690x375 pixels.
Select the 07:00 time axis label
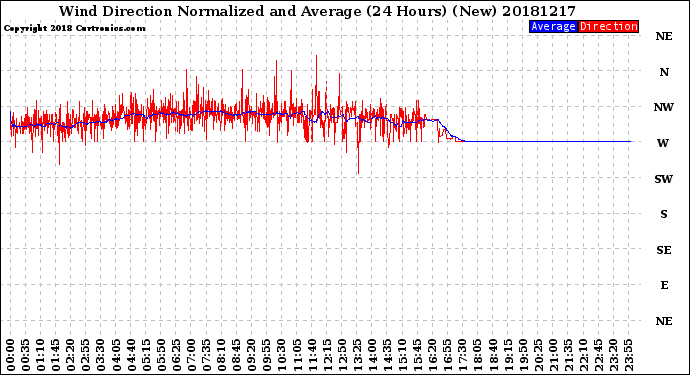click(x=191, y=355)
